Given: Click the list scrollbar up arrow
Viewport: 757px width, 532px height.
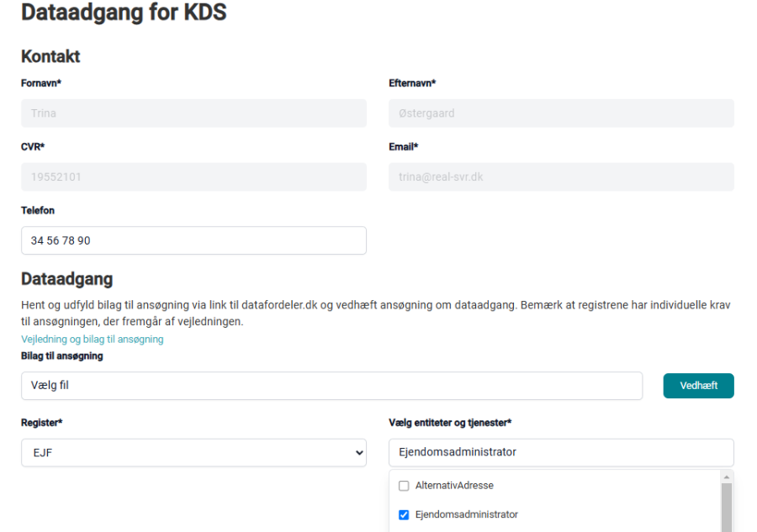Looking at the screenshot, I should (x=727, y=477).
